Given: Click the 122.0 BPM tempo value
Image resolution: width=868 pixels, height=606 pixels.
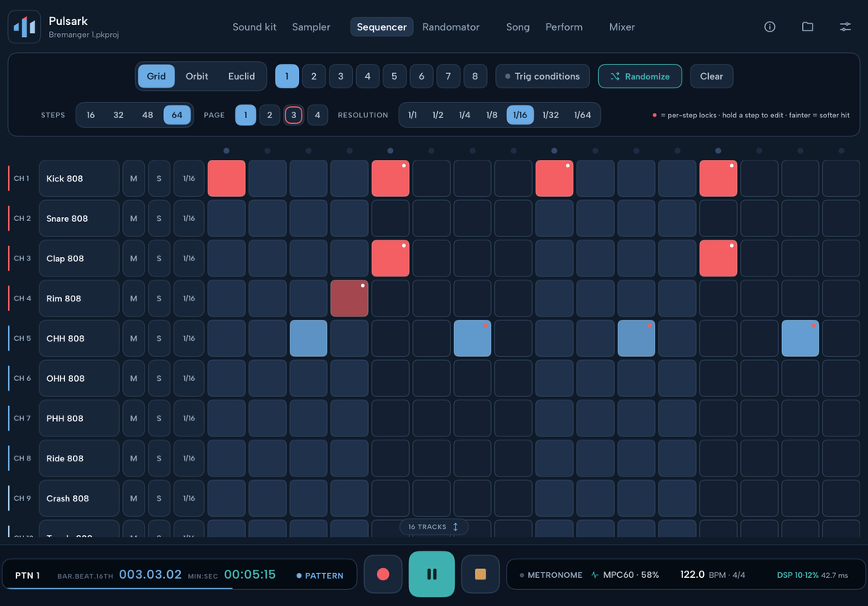Looking at the screenshot, I should pyautogui.click(x=692, y=575).
